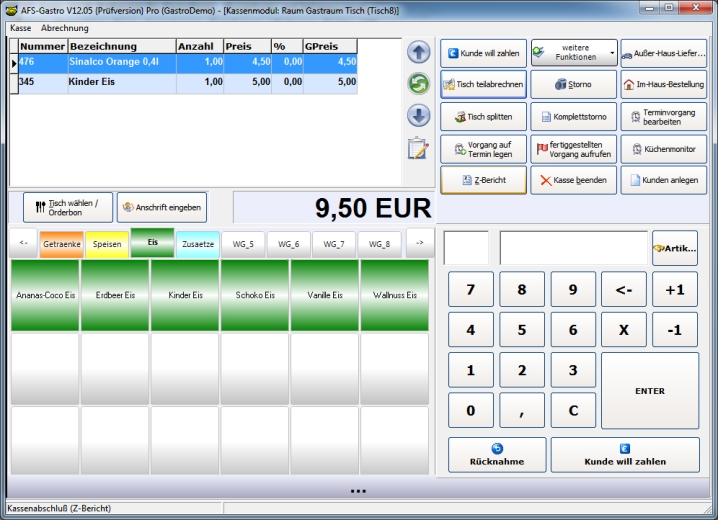Open the notepad edit icon

pos(418,149)
